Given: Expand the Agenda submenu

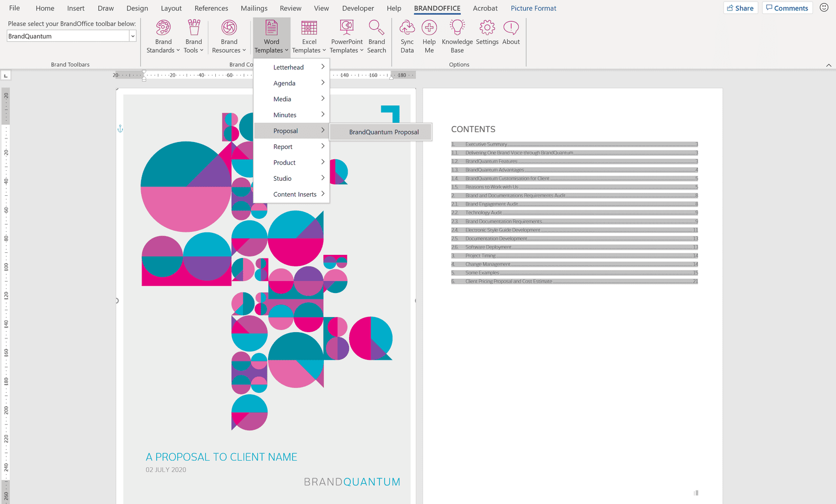Looking at the screenshot, I should pos(292,83).
